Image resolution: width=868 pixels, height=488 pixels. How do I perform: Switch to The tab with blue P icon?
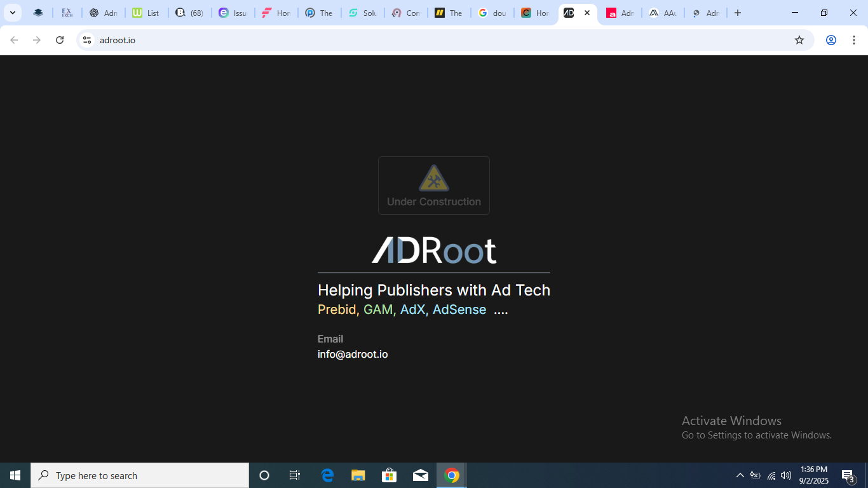[x=319, y=13]
